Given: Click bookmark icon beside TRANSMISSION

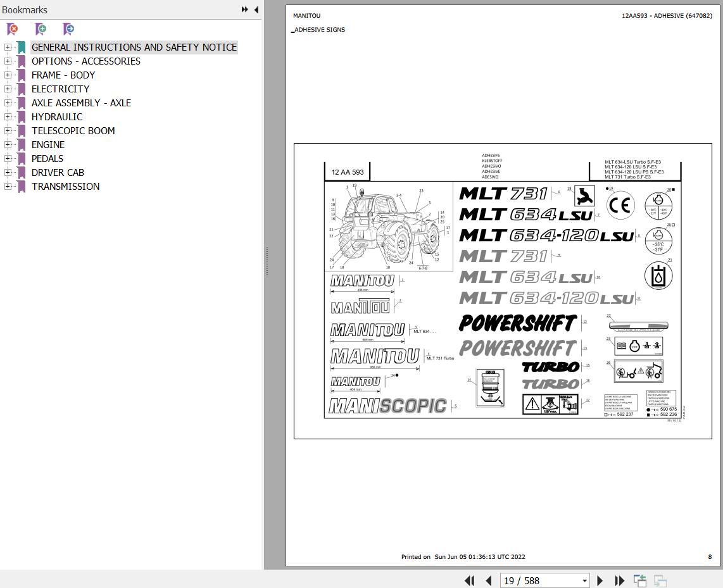Looking at the screenshot, I should pyautogui.click(x=22, y=187).
